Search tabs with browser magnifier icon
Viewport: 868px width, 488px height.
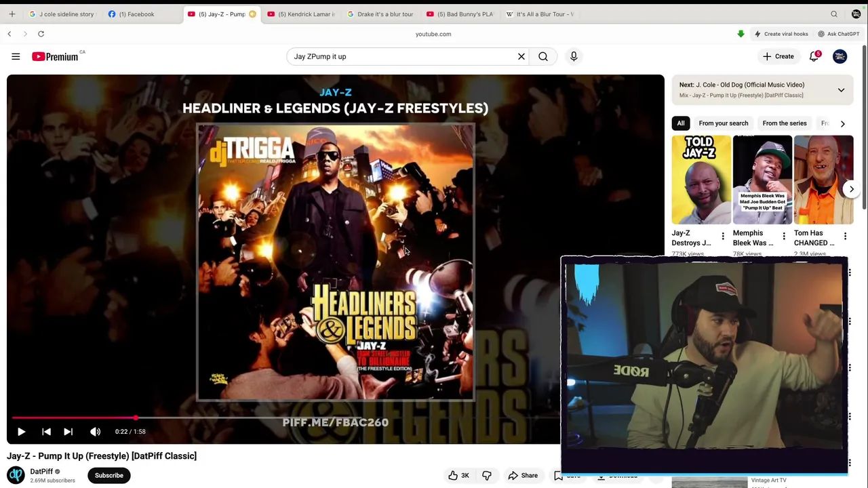point(834,14)
